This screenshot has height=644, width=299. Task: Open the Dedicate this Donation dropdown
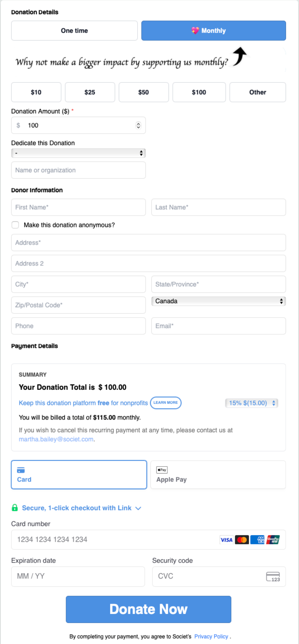[x=78, y=153]
